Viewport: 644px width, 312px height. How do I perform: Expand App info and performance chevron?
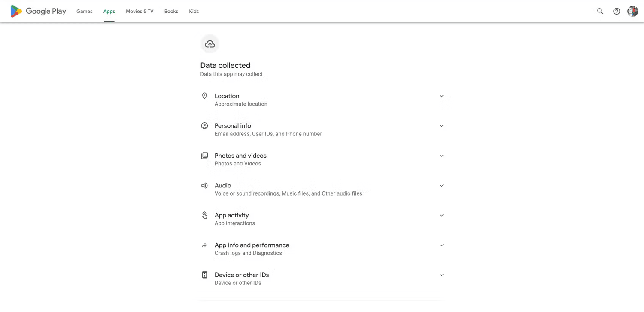click(x=441, y=245)
